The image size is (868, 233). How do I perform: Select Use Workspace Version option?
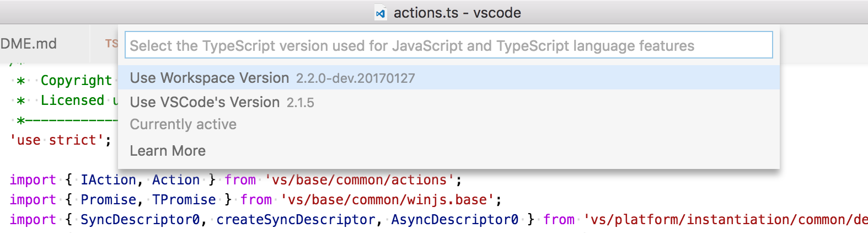210,78
